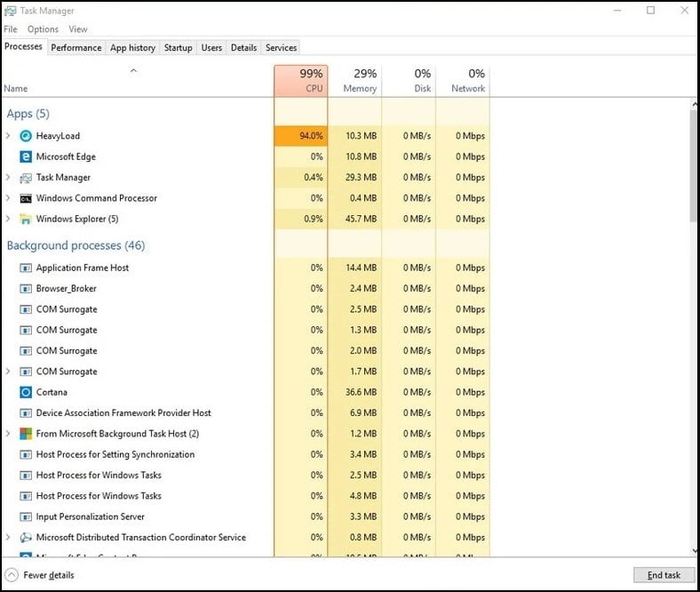Select Host Process for Setting Synchronization row
The width and height of the screenshot is (700, 592).
(x=245, y=455)
